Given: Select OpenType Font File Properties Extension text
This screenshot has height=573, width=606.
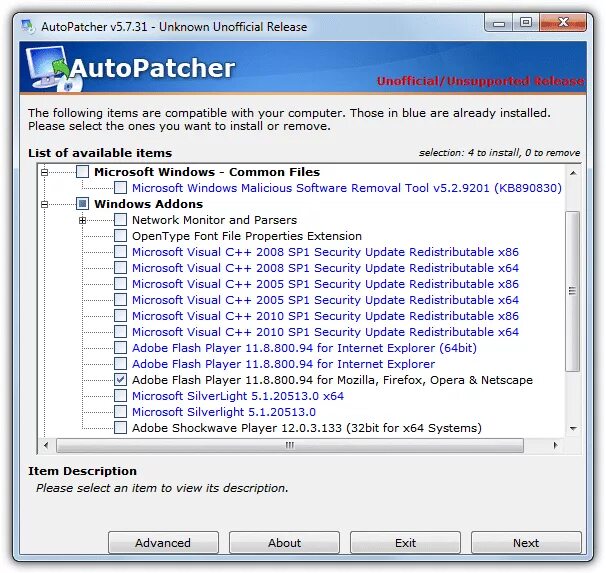Looking at the screenshot, I should point(247,236).
